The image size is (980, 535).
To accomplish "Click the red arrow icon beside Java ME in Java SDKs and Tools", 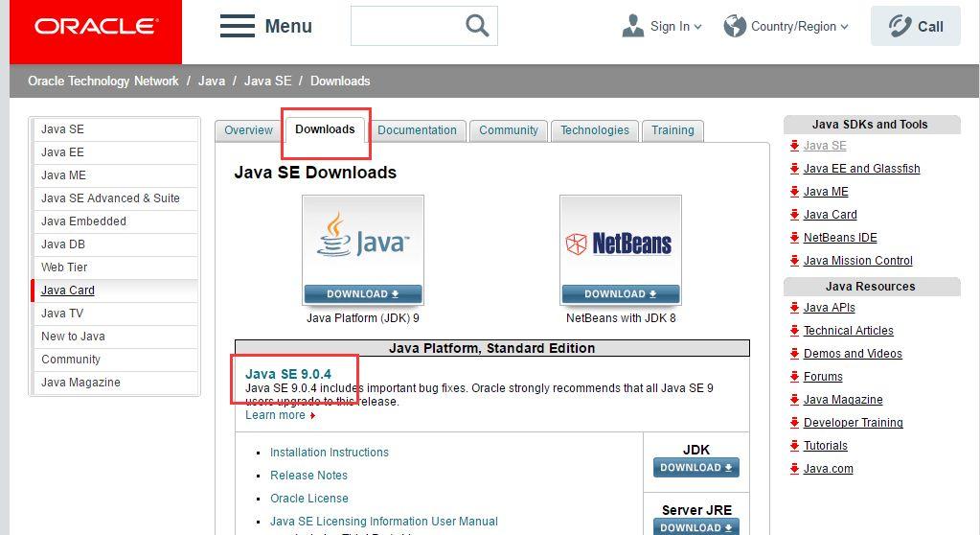I will tap(794, 192).
